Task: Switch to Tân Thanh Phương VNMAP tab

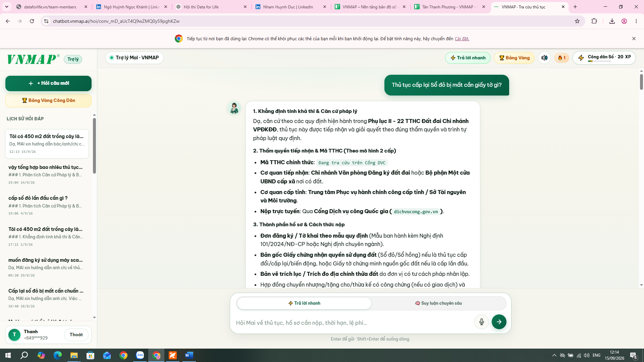Action: [x=450, y=7]
